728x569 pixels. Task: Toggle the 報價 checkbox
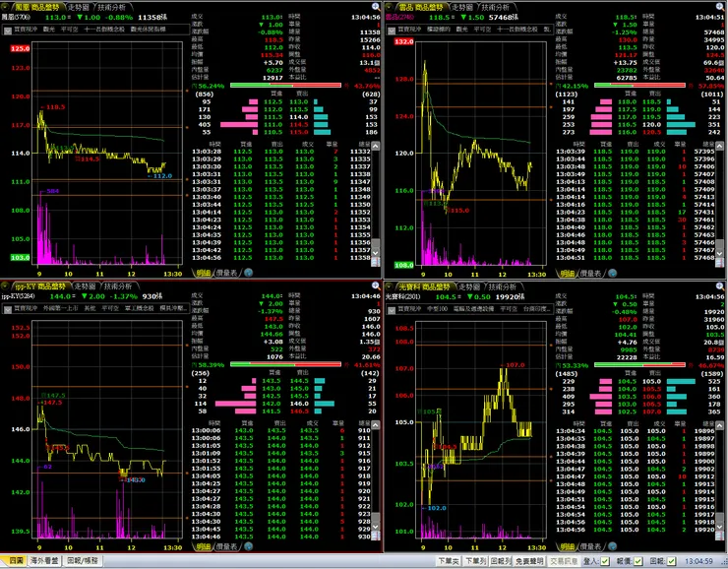click(638, 561)
